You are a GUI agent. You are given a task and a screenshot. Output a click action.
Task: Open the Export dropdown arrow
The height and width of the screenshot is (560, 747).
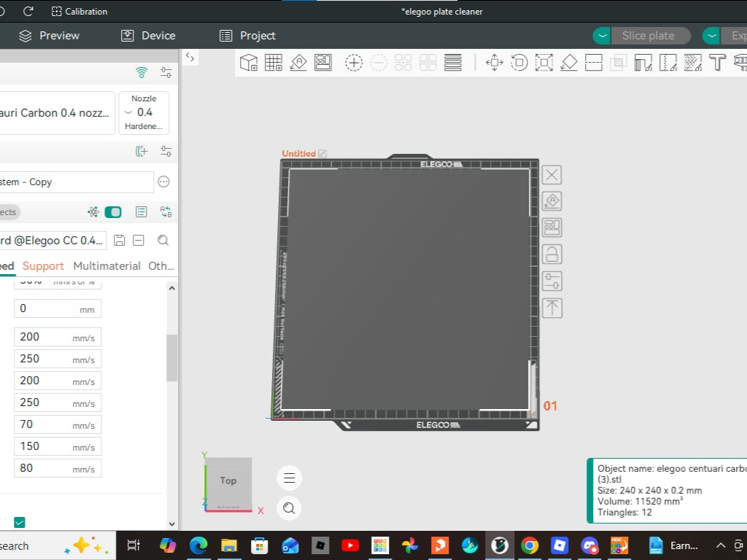(x=712, y=36)
